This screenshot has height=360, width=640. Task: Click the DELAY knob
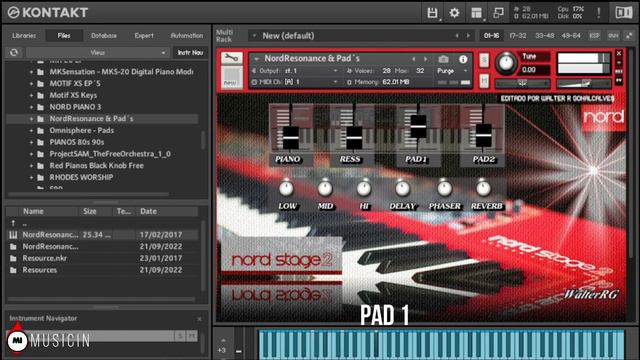402,188
